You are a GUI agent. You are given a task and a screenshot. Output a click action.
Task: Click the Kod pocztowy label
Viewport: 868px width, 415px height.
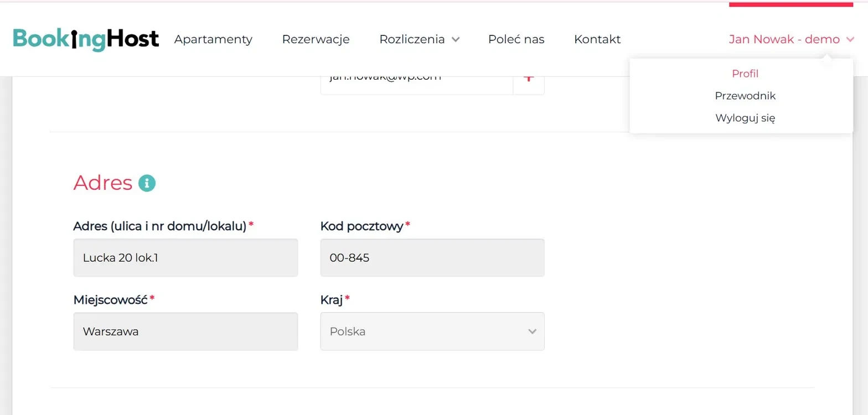[x=361, y=226]
